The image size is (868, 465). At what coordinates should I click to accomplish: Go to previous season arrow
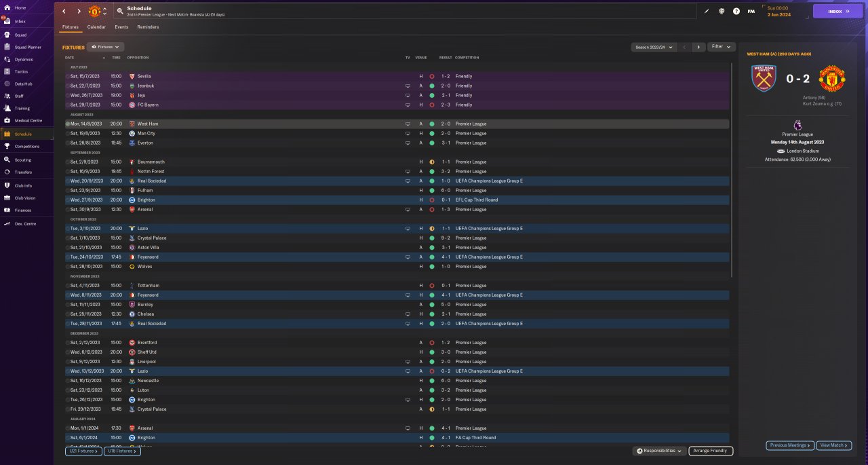click(x=684, y=47)
